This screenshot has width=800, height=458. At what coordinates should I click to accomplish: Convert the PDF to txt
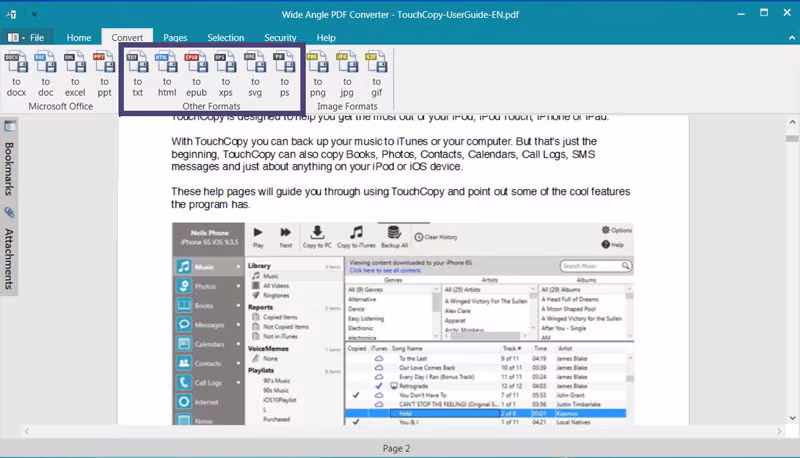[138, 74]
